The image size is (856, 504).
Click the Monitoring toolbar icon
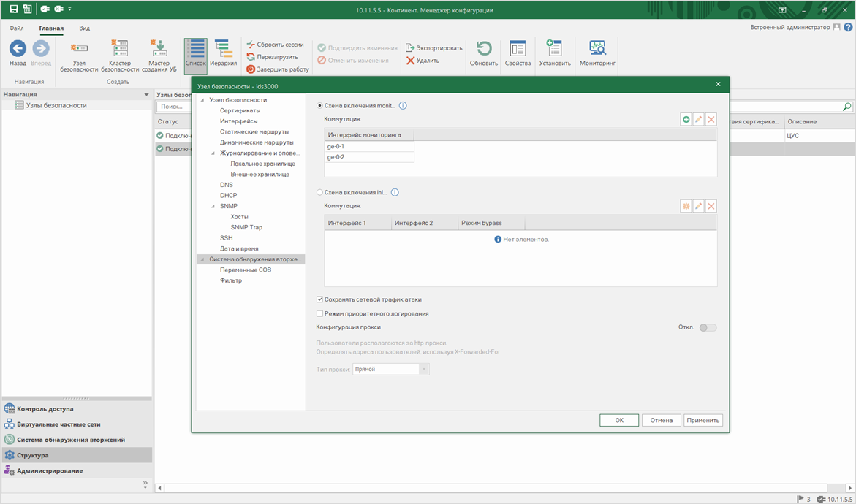597,53
